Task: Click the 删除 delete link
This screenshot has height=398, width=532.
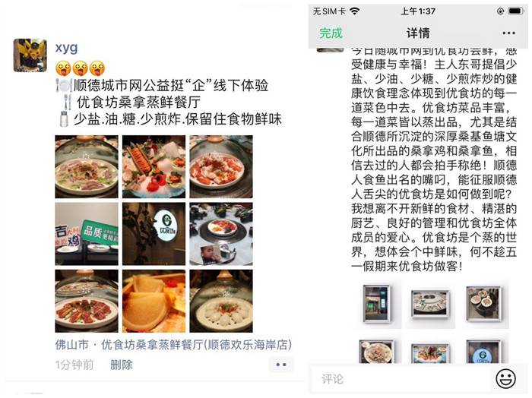Action: coord(122,365)
